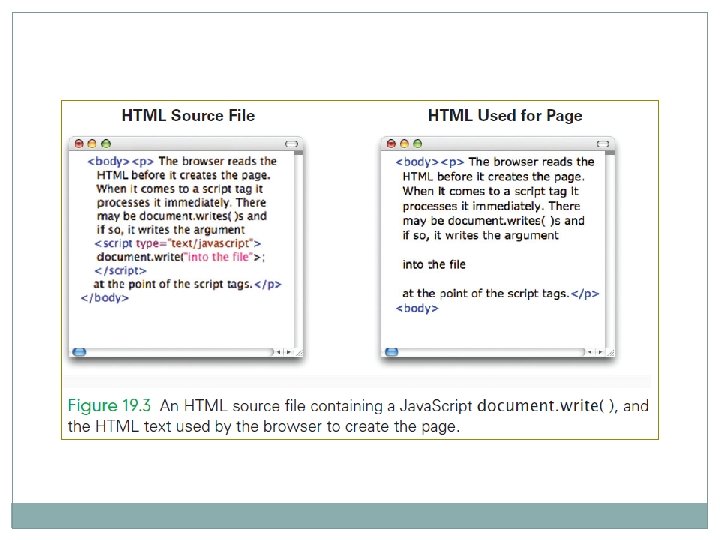Click the <body> tag at bottom of right window
720x540 pixels.
tap(417, 308)
